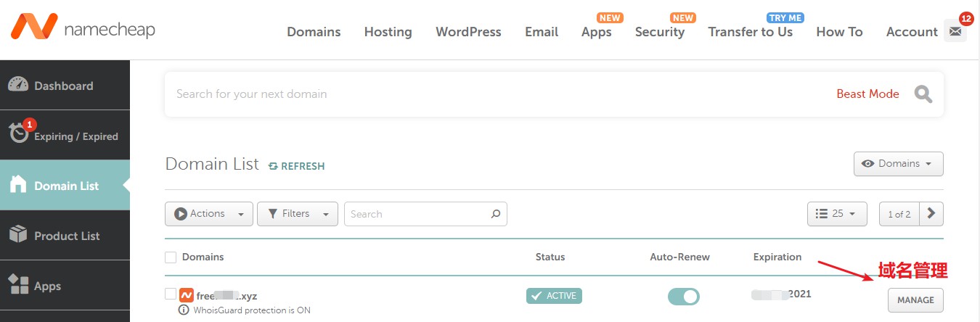
Task: Click the domain search magnifier icon
Action: 923,94
